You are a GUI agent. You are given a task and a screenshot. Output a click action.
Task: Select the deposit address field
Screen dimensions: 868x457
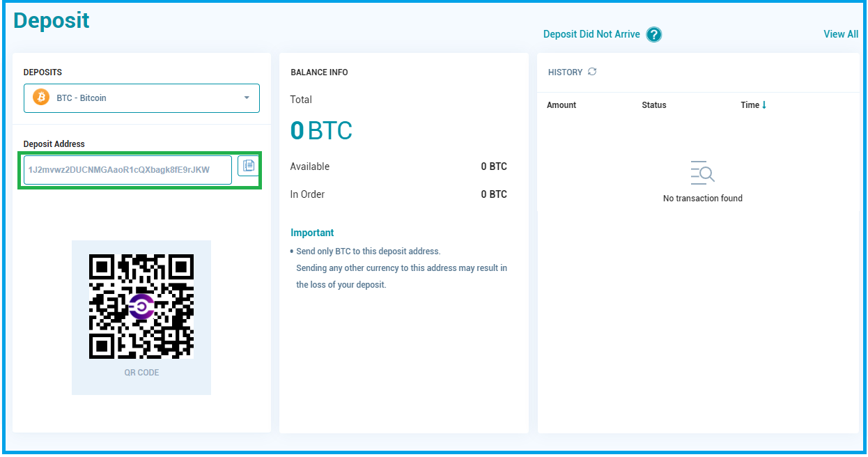click(x=127, y=170)
